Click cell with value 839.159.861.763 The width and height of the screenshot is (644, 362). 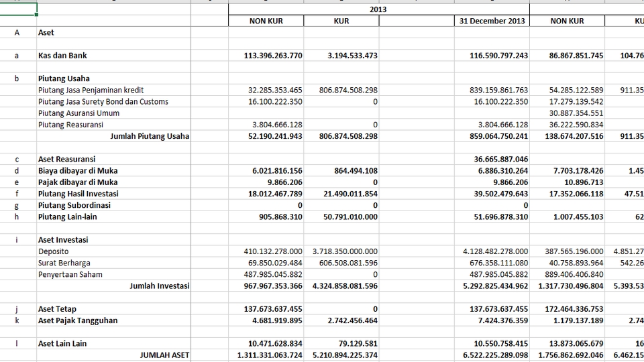492,90
